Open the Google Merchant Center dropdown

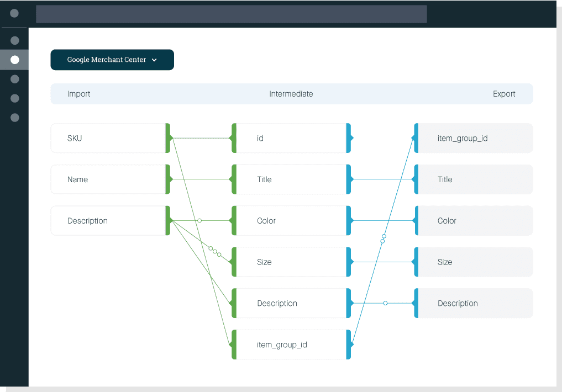coord(112,60)
